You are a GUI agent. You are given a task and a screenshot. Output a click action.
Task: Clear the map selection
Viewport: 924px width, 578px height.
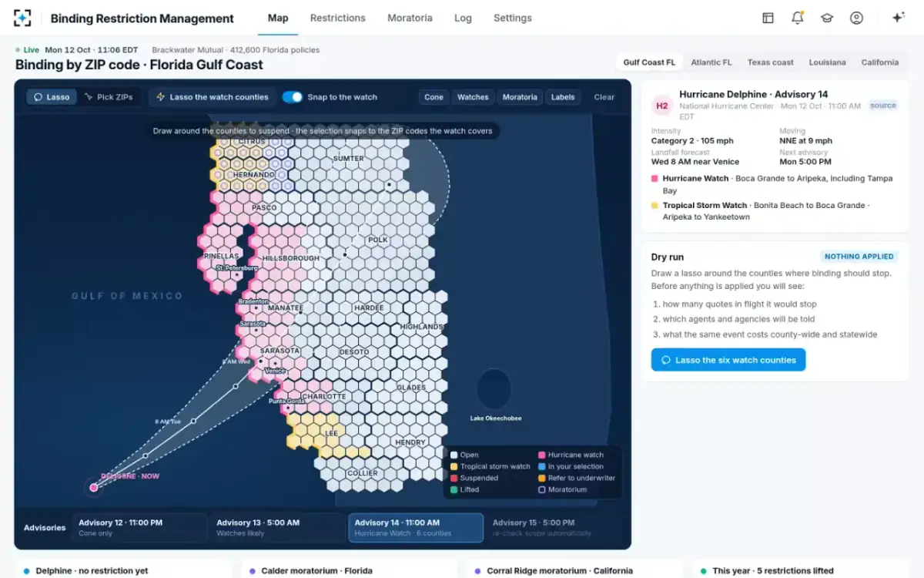[x=604, y=97]
